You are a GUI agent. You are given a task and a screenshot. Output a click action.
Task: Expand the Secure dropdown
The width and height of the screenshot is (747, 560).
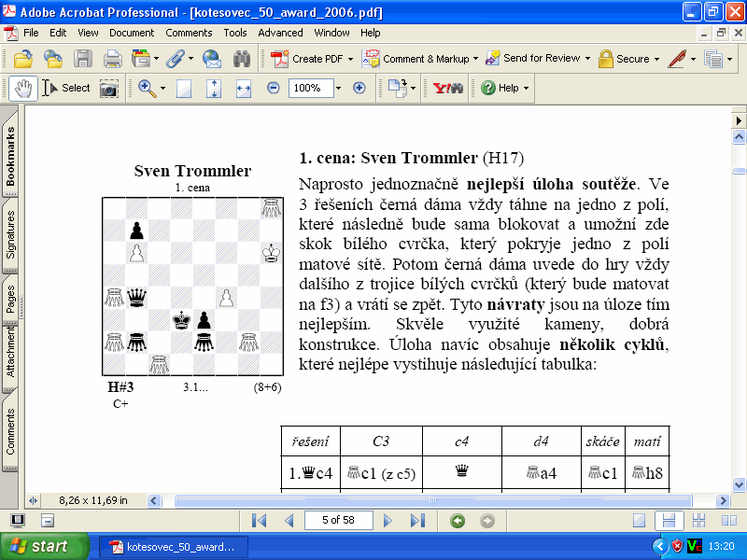click(x=656, y=59)
